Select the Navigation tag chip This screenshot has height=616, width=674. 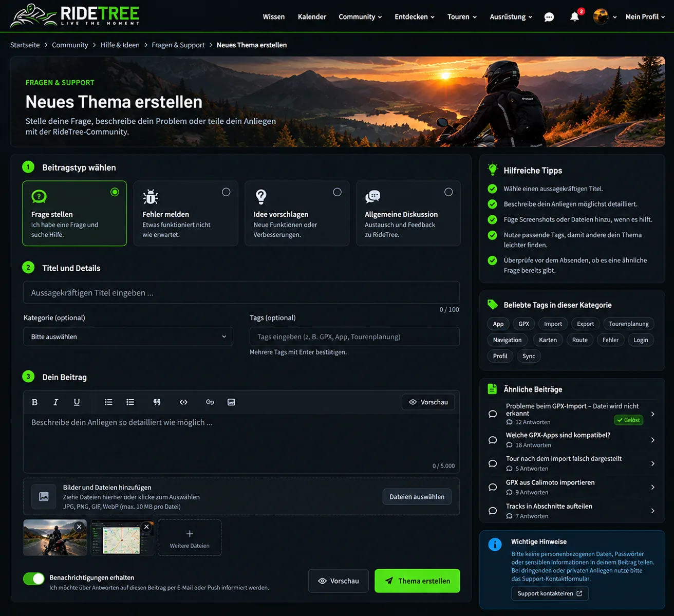point(507,340)
